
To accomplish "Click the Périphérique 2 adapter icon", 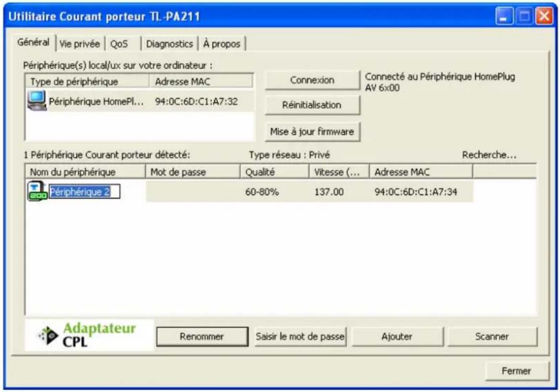I will [37, 191].
